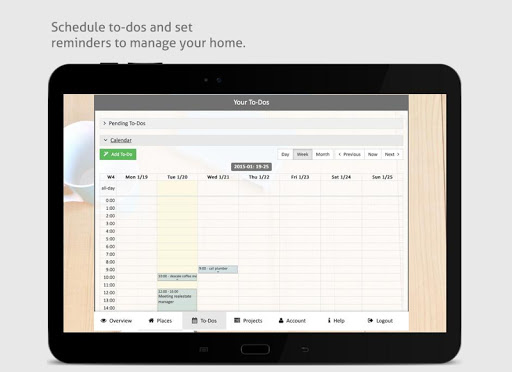Switch calendar to Week view
512x372 pixels.
(303, 154)
